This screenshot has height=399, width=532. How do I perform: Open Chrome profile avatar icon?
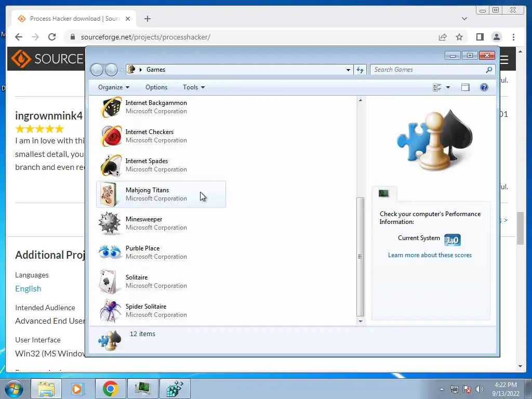pos(497,37)
